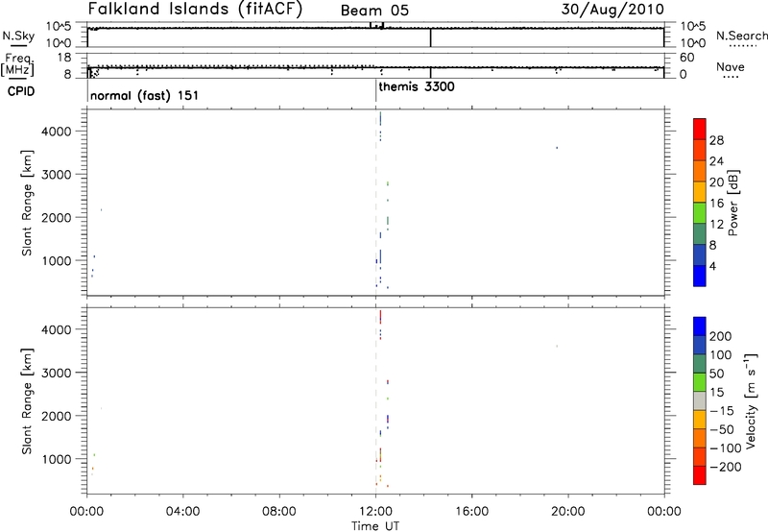Click the isolated echo near 20:00 in the power panel
The height and width of the screenshot is (532, 768).
[557, 148]
